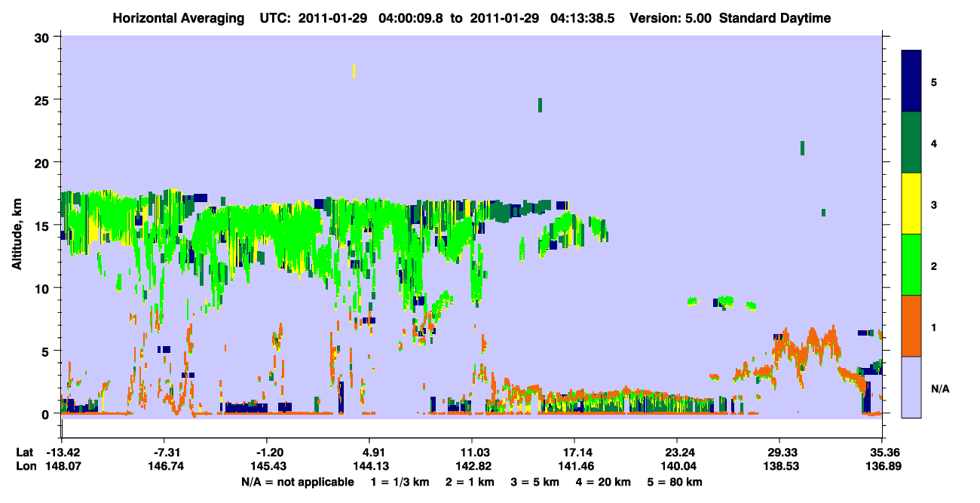Click the latitude tick label -13.42

63,452
